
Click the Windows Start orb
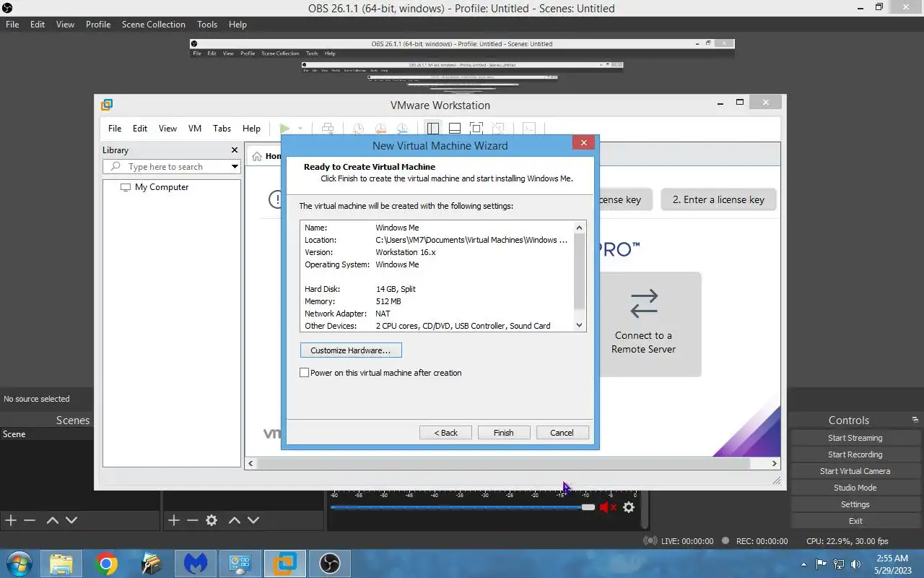click(19, 564)
